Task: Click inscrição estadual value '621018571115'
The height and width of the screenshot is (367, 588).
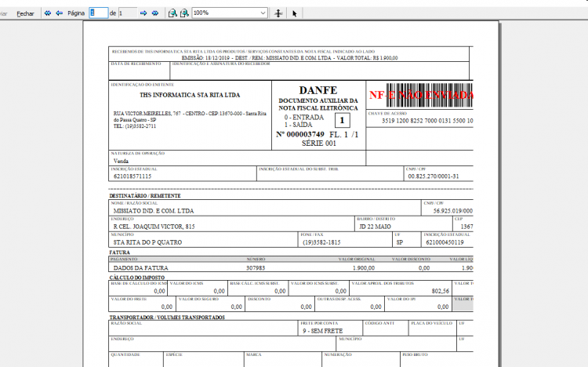Action: (x=132, y=176)
